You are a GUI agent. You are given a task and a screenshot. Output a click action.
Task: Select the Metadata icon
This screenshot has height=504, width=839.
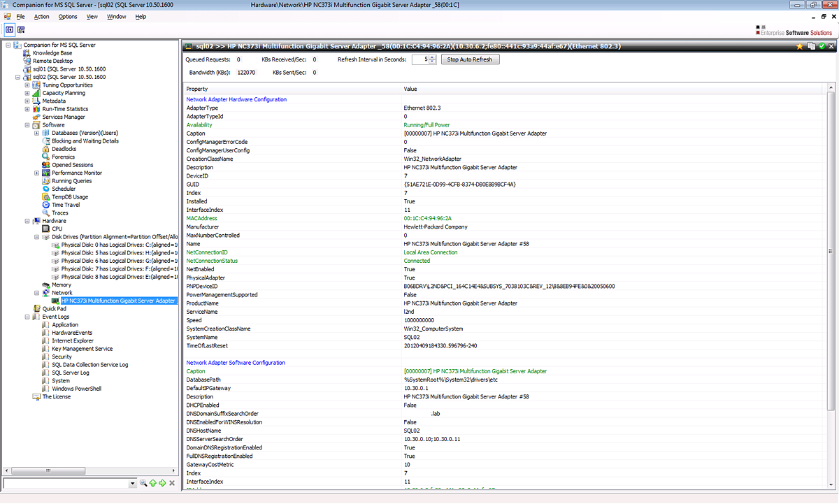pos(37,101)
